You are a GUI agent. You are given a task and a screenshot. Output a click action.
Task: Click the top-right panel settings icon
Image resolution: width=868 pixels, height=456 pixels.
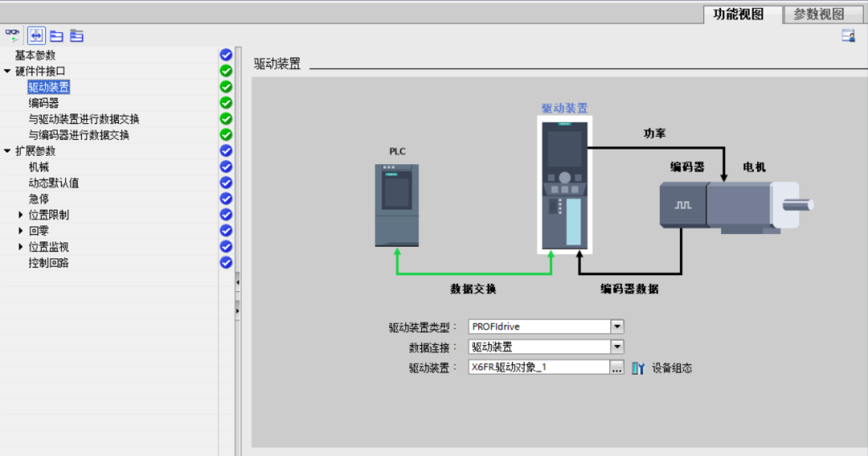point(848,35)
